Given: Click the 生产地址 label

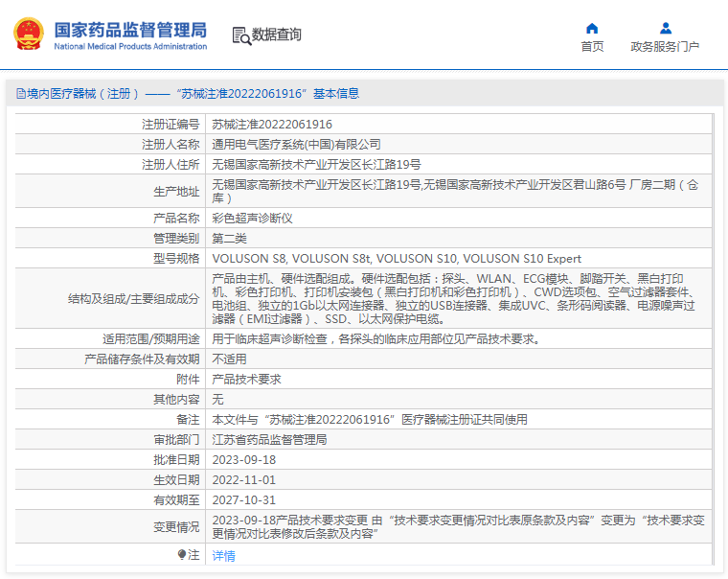Looking at the screenshot, I should click(x=176, y=192).
